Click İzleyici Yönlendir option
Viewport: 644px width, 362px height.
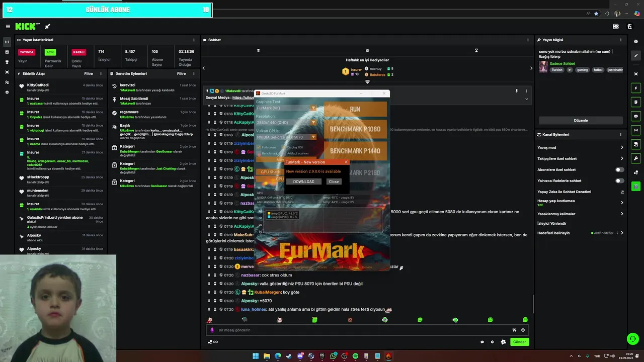552,223
